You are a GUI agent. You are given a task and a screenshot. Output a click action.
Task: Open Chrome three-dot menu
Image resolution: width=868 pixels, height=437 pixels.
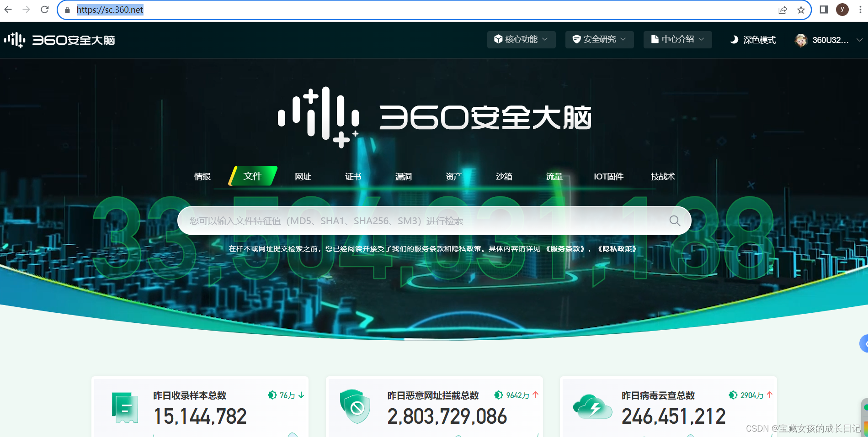tap(860, 10)
